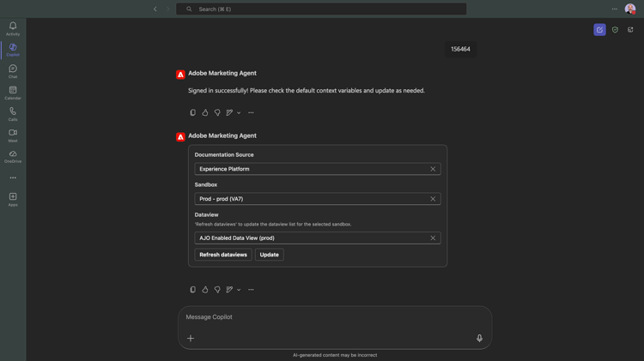Open Calendar in the sidebar
This screenshot has width=644, height=361.
[x=13, y=93]
